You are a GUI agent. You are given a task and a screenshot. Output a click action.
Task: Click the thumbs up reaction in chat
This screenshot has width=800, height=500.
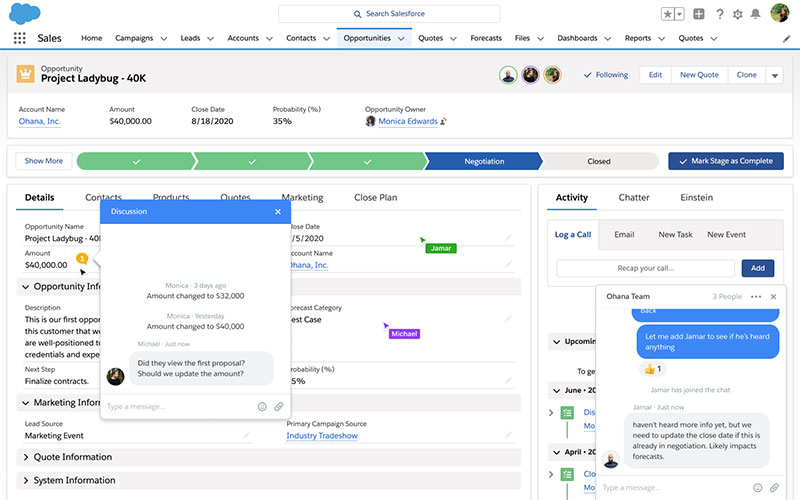651,369
